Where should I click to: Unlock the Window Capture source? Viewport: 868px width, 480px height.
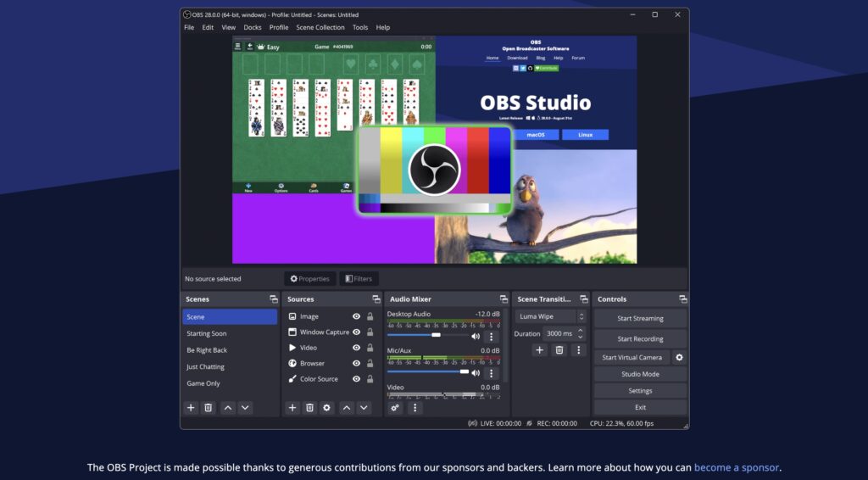coord(370,332)
